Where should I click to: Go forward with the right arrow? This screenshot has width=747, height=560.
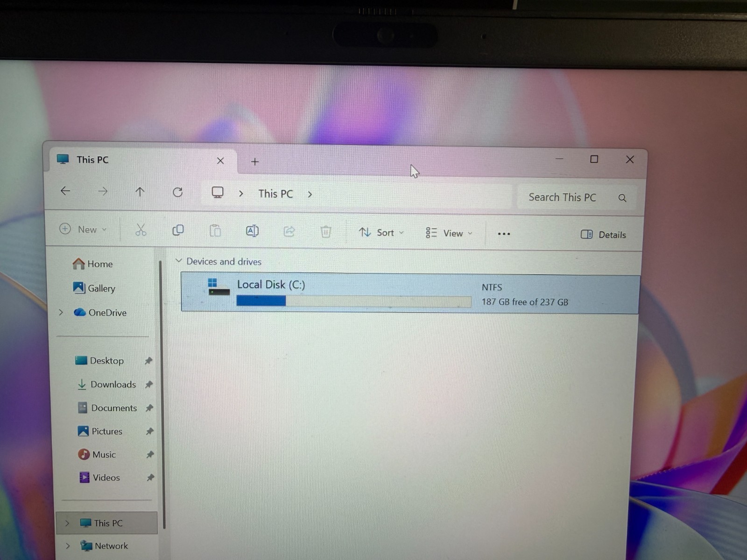coord(103,191)
